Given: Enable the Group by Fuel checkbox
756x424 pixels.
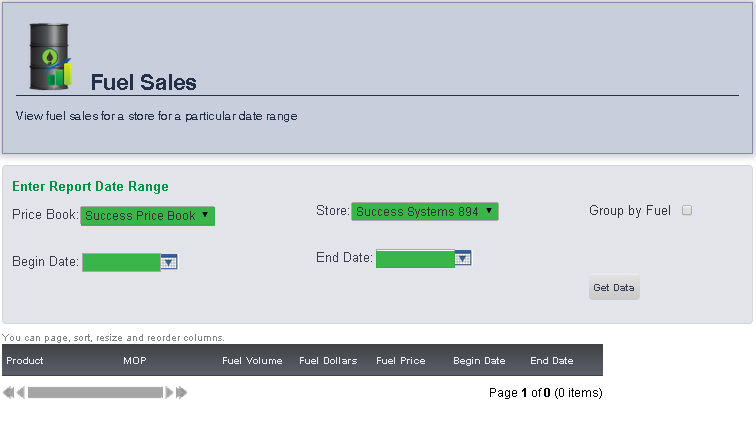Looking at the screenshot, I should point(687,211).
